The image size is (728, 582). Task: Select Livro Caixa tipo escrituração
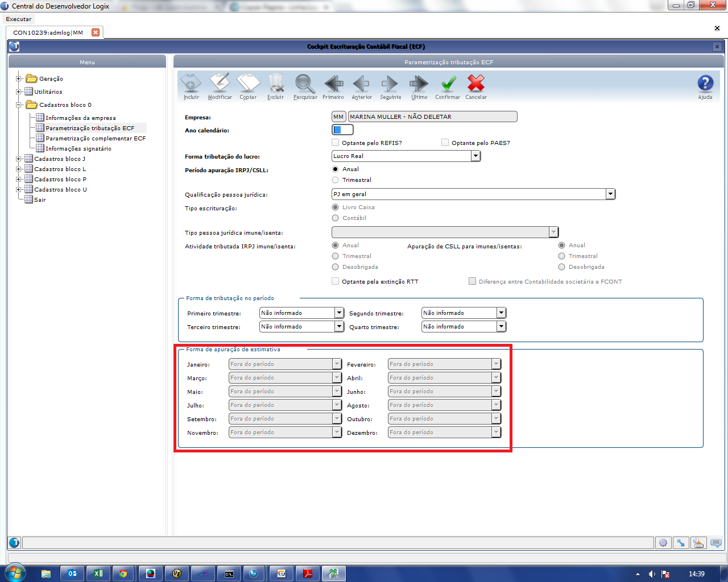pos(336,207)
